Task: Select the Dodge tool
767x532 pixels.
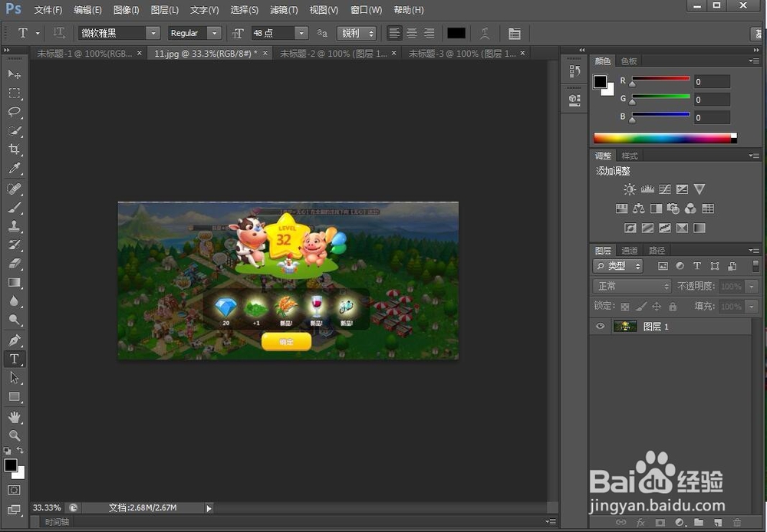Action: pos(14,320)
